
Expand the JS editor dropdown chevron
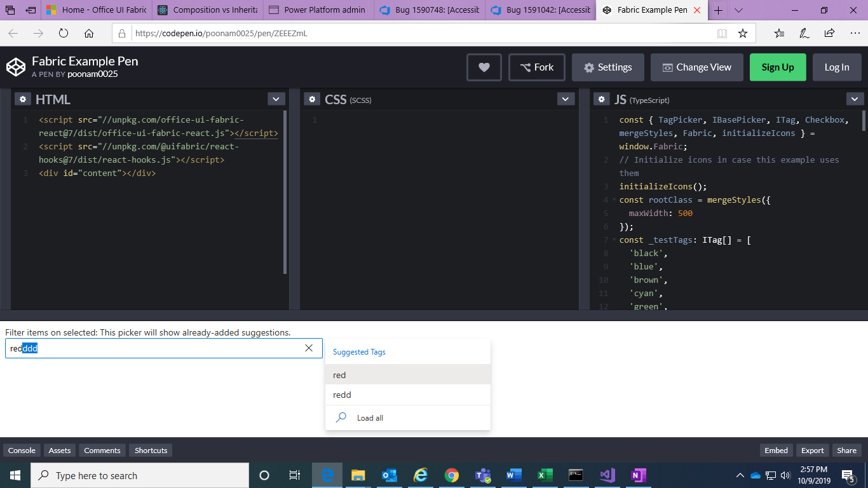[x=855, y=99]
